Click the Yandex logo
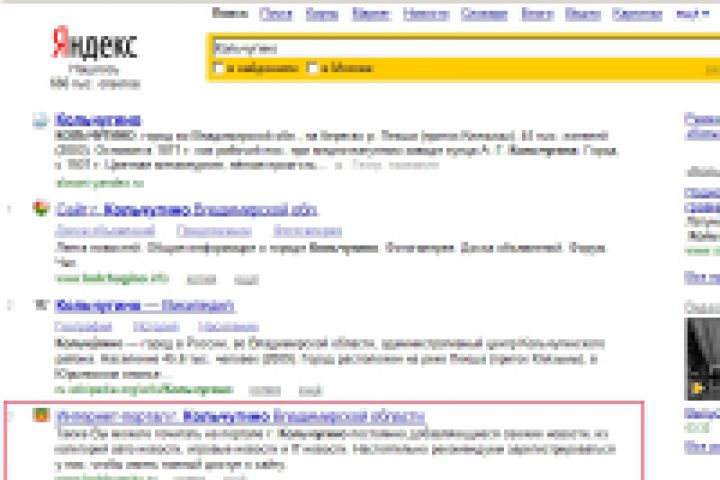Screen dimensions: 720x480 coord(95,44)
